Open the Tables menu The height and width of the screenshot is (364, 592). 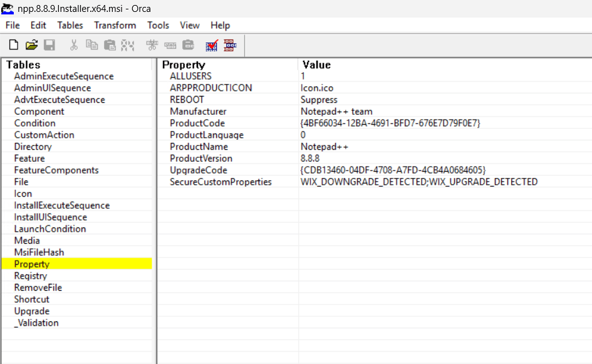(x=70, y=25)
